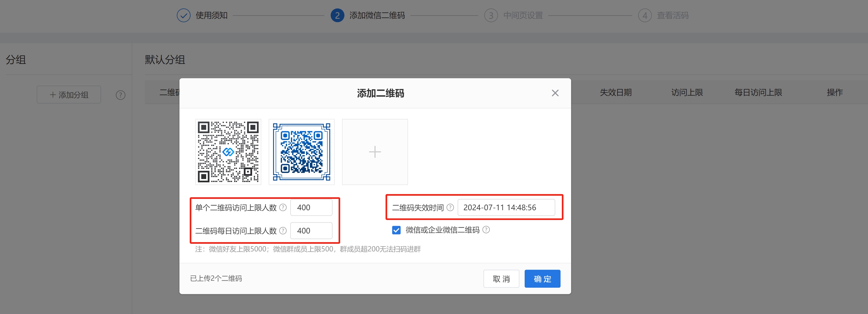
Task: Click the 每日访问上限 column header
Action: (758, 92)
